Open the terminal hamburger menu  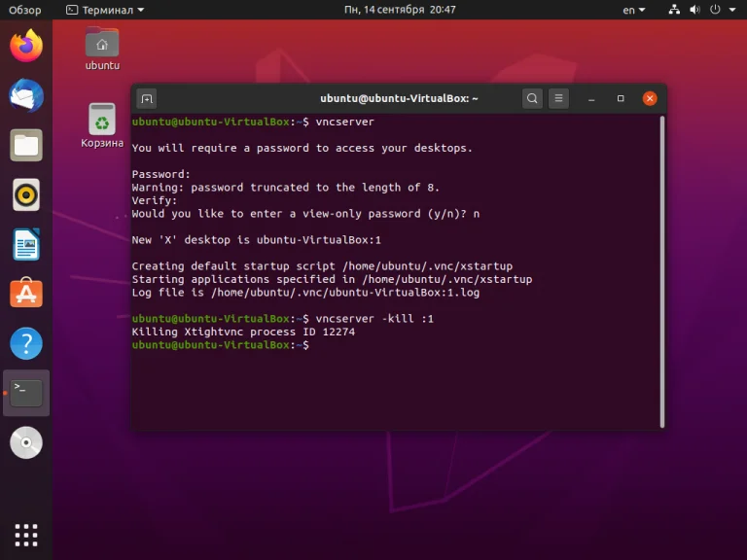tap(559, 98)
